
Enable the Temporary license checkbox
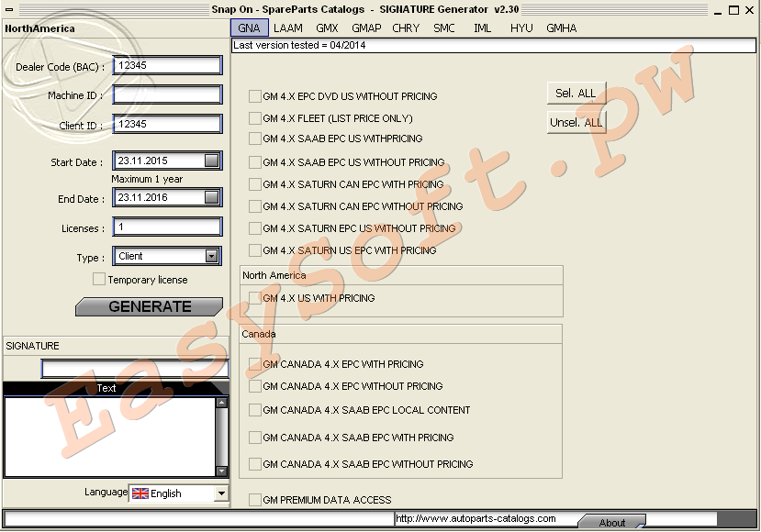coord(99,280)
